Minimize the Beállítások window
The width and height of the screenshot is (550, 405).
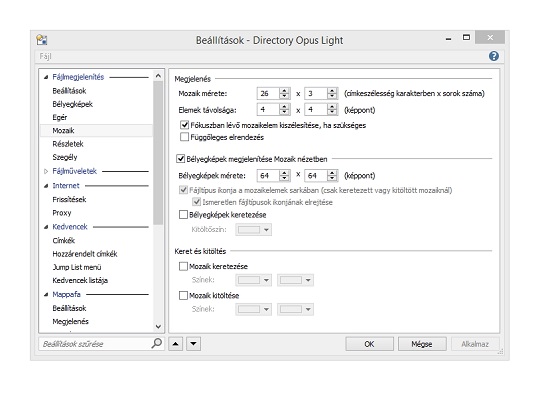pyautogui.click(x=448, y=39)
